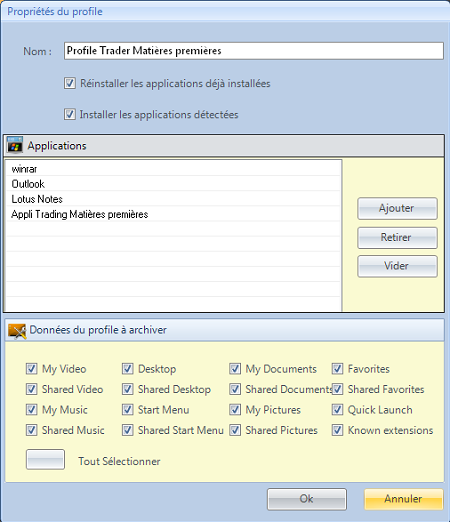450x522 pixels.
Task: Uncheck My Documents archiving
Action: pyautogui.click(x=235, y=369)
